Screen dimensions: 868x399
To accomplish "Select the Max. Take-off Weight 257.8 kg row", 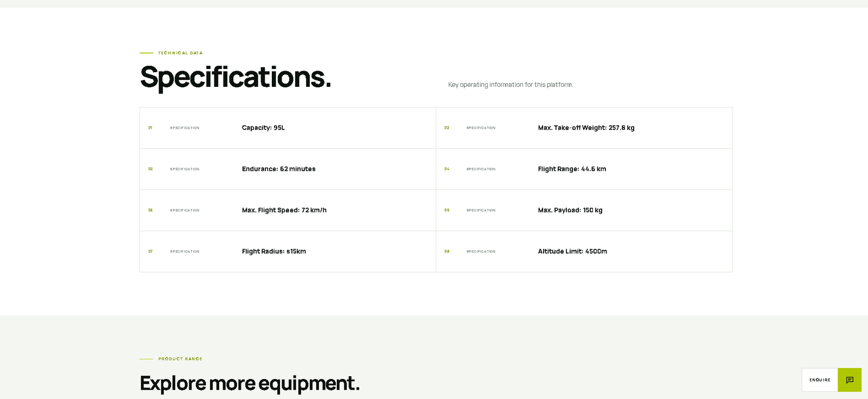I will [584, 128].
